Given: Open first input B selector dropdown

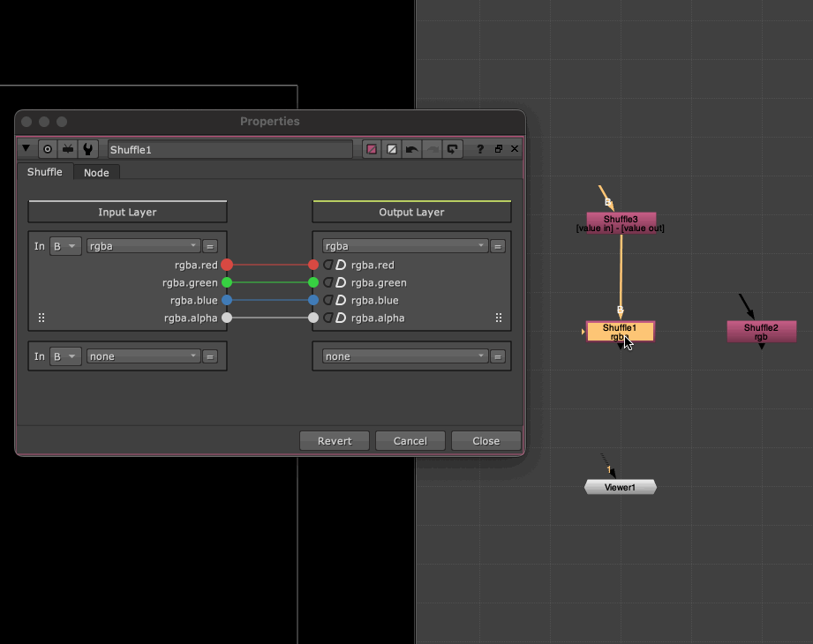Looking at the screenshot, I should coord(66,246).
